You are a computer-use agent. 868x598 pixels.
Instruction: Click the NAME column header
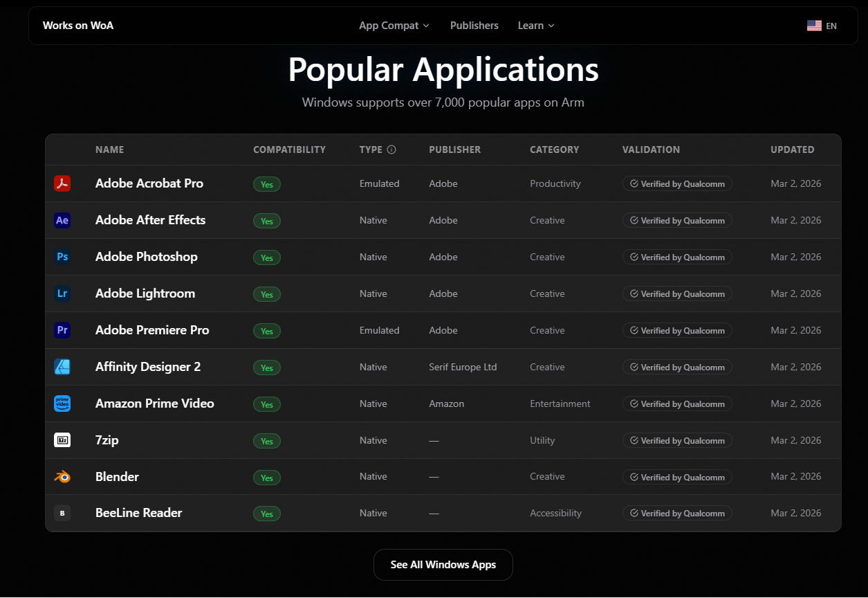(x=110, y=149)
